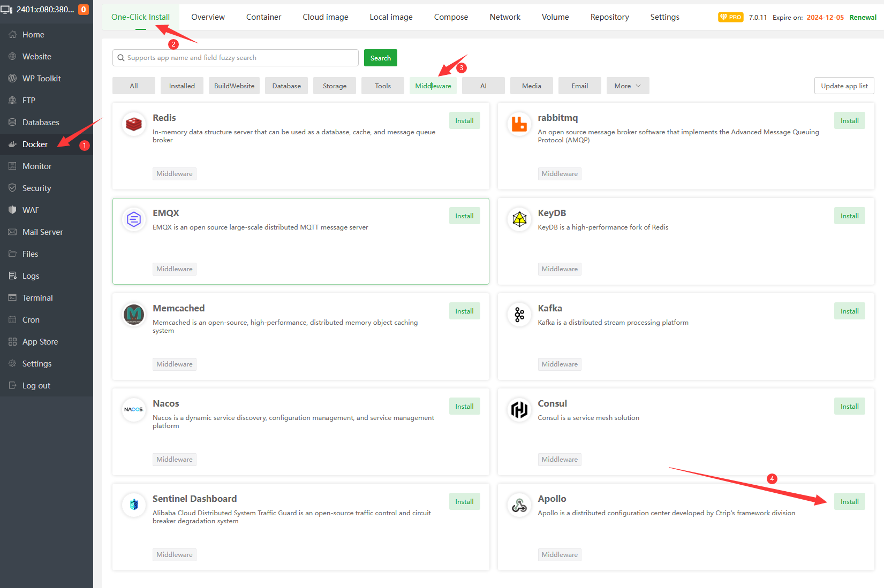Click the Middleware tag on the Nacos card

[x=175, y=460]
